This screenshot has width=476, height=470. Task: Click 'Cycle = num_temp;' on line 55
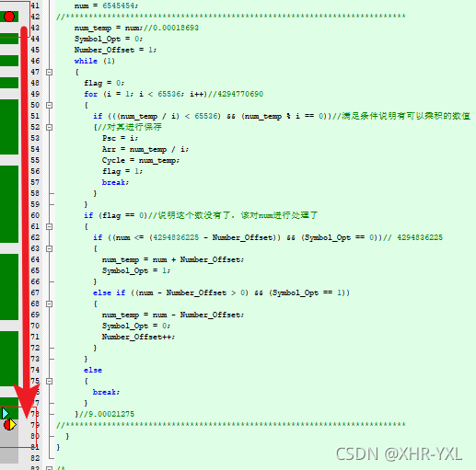[141, 160]
